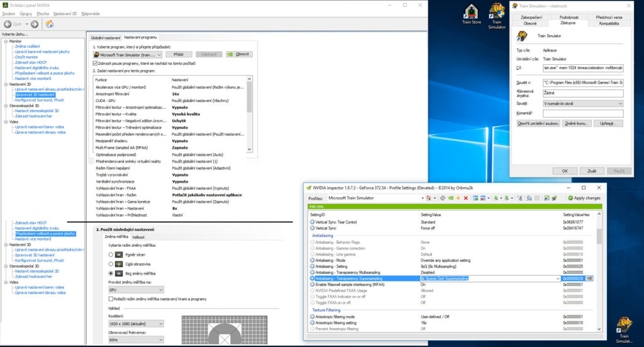Select the 'Bez změny měřítka' radio button
This screenshot has height=347, width=644.
(x=111, y=273)
